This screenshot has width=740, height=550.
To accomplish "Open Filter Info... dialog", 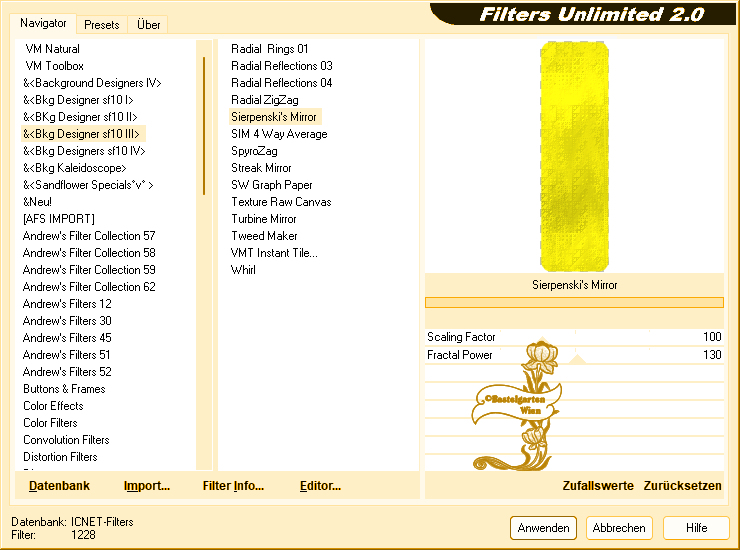I will pos(233,485).
